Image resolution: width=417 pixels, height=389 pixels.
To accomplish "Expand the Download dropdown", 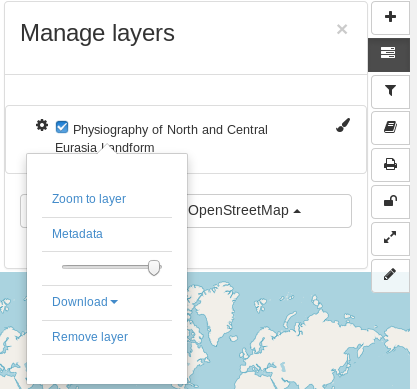I will (x=85, y=302).
